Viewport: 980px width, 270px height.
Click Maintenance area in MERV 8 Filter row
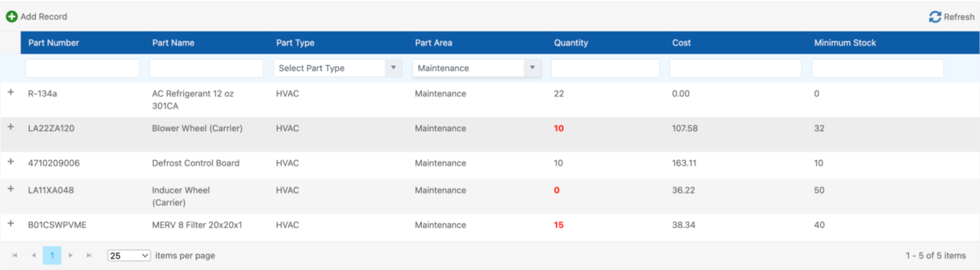click(x=440, y=225)
